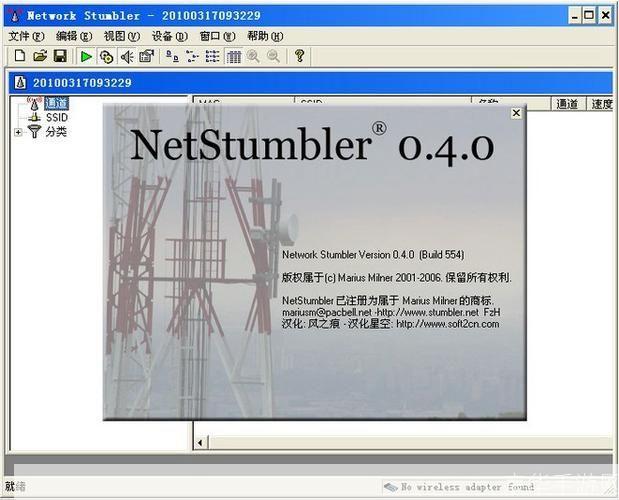Toggle the speaker sound icon
The height and width of the screenshot is (500, 619).
click(x=127, y=56)
